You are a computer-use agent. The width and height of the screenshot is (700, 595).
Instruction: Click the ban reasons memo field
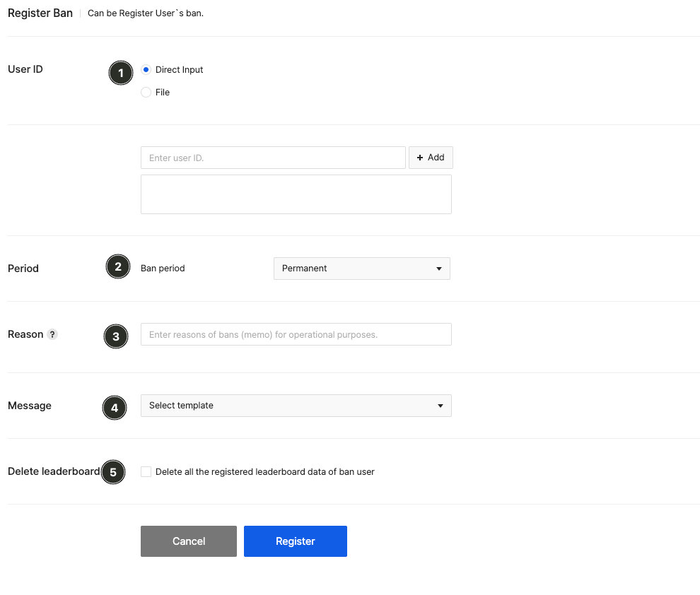tap(296, 334)
